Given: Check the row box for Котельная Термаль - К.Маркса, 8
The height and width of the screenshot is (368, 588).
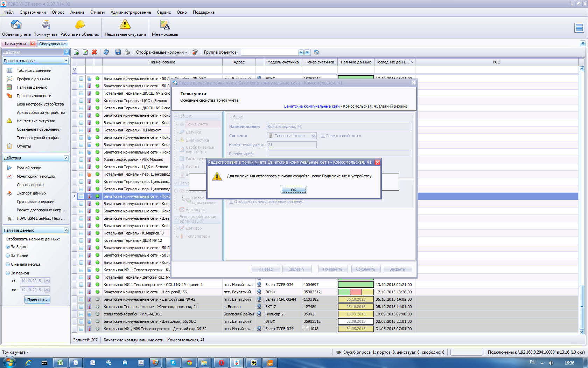Looking at the screenshot, I should coord(81,233).
